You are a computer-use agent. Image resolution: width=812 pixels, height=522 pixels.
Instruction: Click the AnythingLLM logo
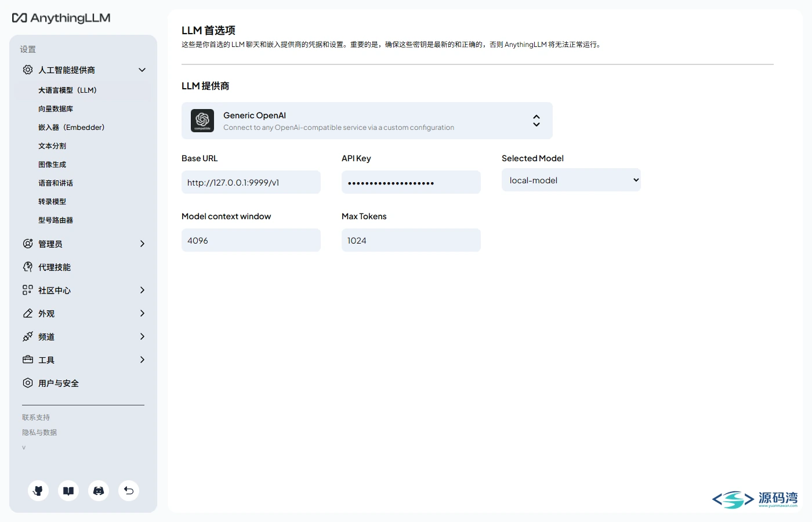click(x=61, y=18)
